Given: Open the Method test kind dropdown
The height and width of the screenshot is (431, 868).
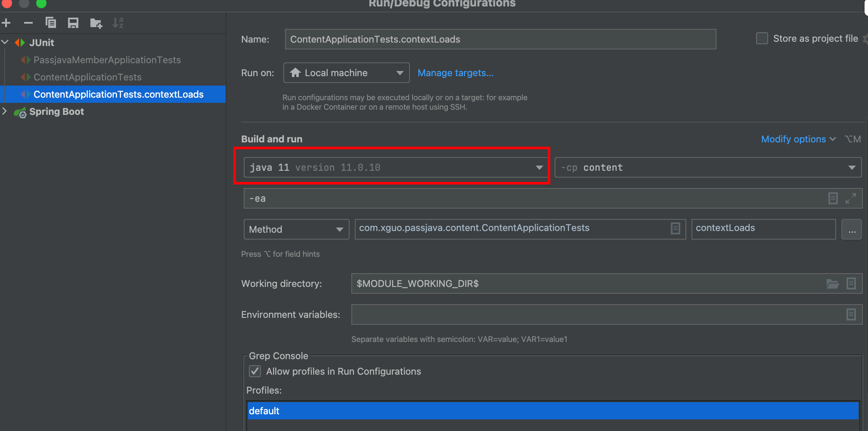Looking at the screenshot, I should pyautogui.click(x=296, y=229).
